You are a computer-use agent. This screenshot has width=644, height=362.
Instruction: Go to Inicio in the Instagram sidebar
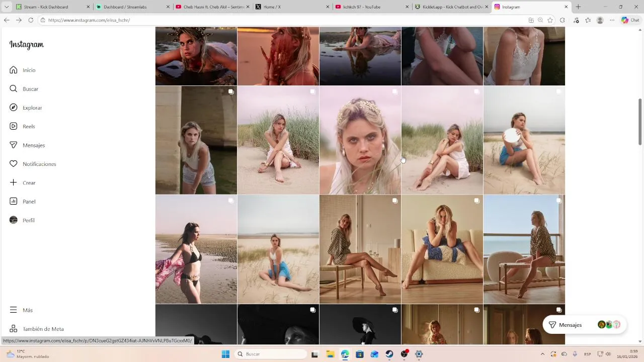[x=23, y=70]
